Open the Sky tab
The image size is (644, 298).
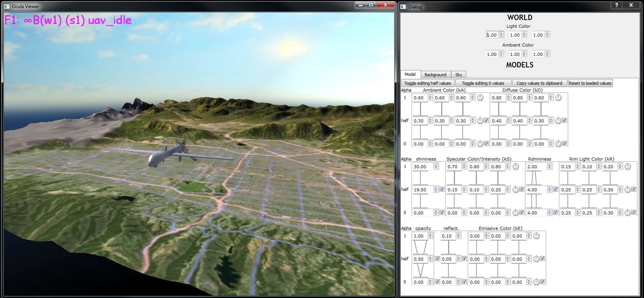[x=458, y=75]
